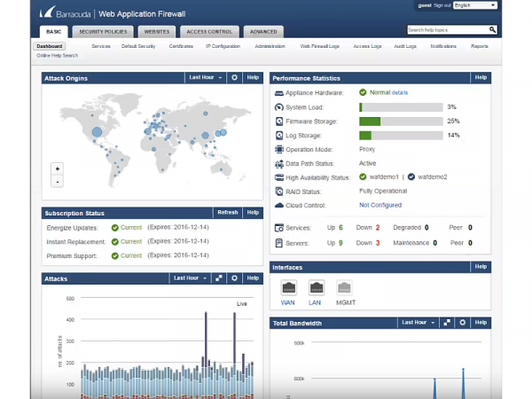The width and height of the screenshot is (532, 399).
Task: Expand Total Bandwidth chart to full view
Action: tap(447, 323)
